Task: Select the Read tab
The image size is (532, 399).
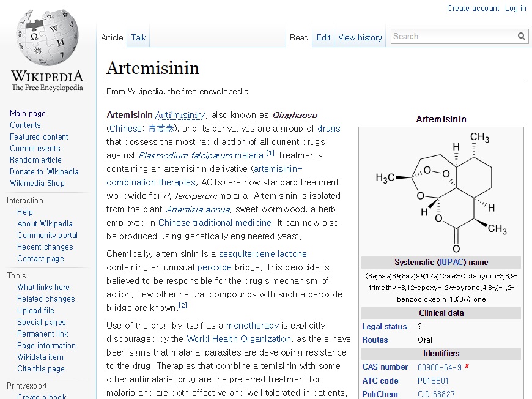Action: click(x=299, y=37)
